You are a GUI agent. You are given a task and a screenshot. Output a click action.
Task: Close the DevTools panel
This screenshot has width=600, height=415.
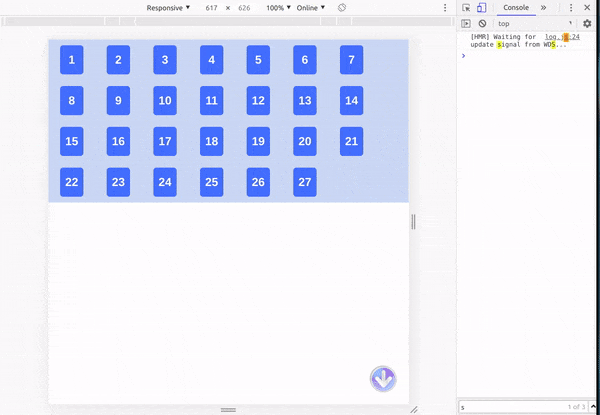[x=587, y=8]
